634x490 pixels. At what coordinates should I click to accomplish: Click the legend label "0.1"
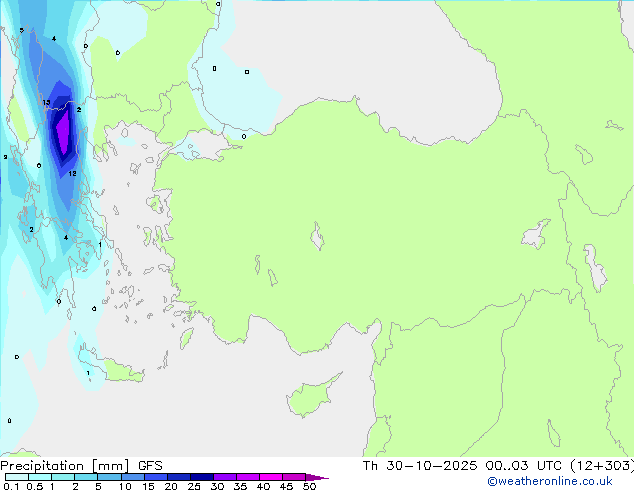click(11, 486)
